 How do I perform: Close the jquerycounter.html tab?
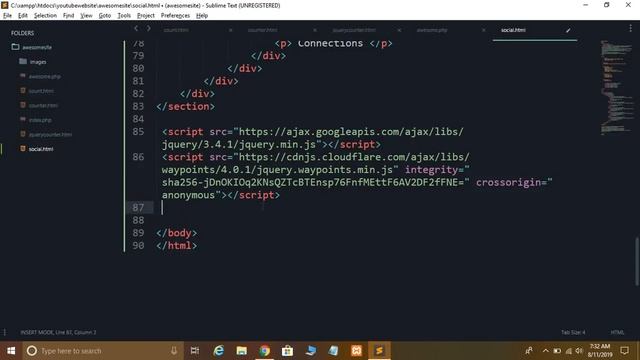[x=399, y=30]
